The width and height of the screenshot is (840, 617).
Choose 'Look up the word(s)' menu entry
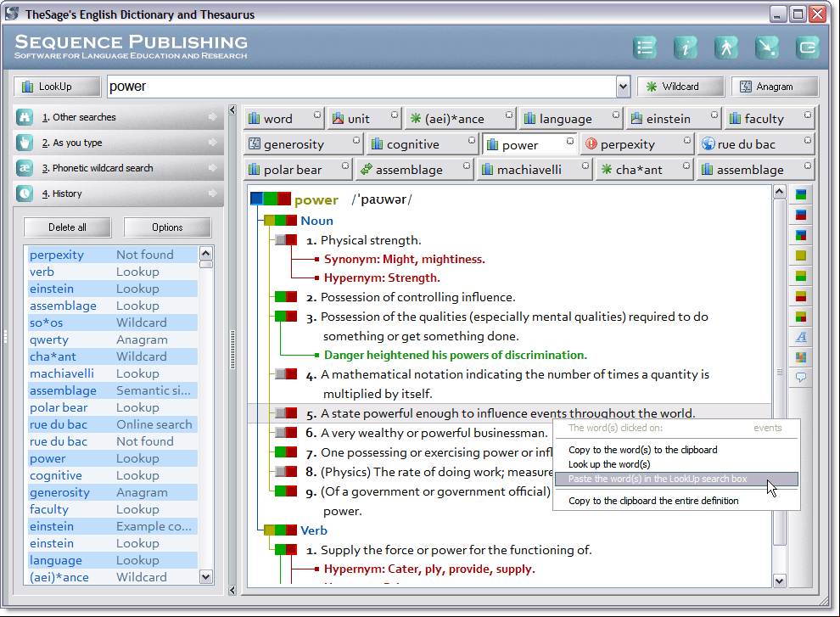point(609,464)
